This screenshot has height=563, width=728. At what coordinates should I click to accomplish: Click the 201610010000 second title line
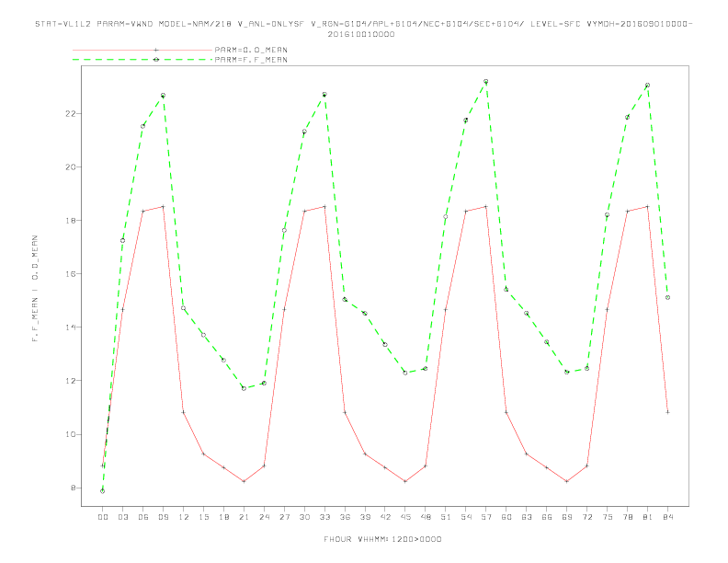(x=361, y=34)
